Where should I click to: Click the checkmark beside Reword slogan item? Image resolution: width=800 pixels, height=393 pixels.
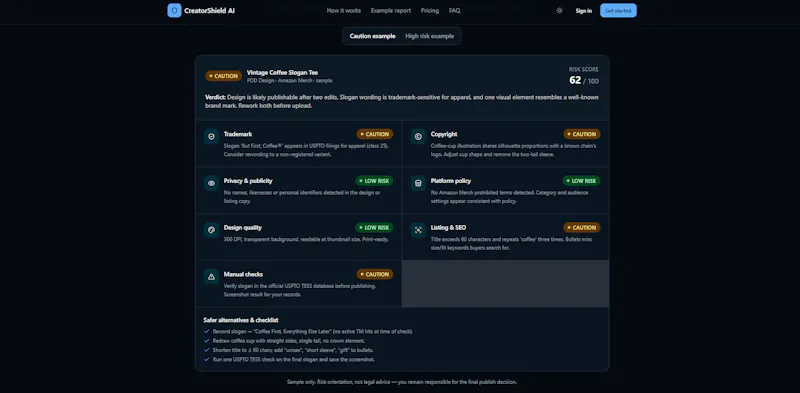pos(207,331)
